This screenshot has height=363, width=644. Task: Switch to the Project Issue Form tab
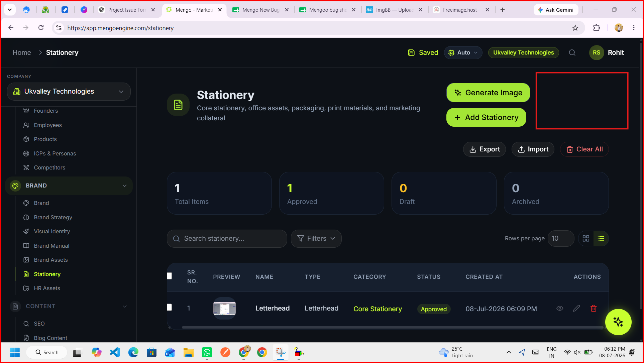[x=127, y=10]
